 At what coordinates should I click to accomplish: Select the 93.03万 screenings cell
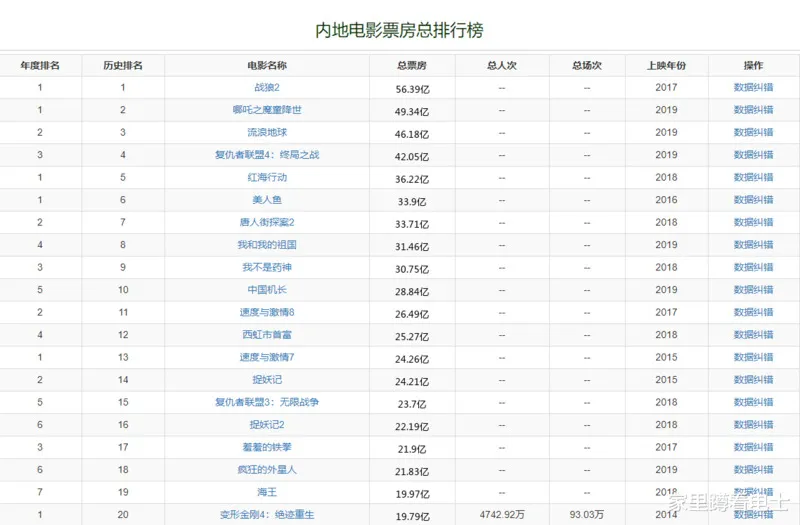tap(587, 514)
